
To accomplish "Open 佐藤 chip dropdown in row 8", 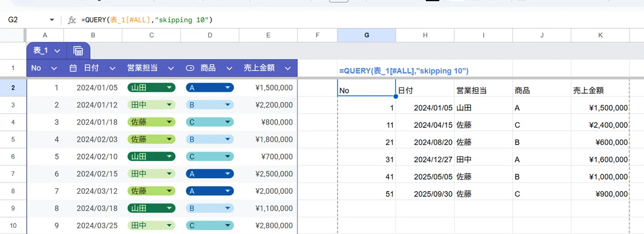I will [x=170, y=191].
